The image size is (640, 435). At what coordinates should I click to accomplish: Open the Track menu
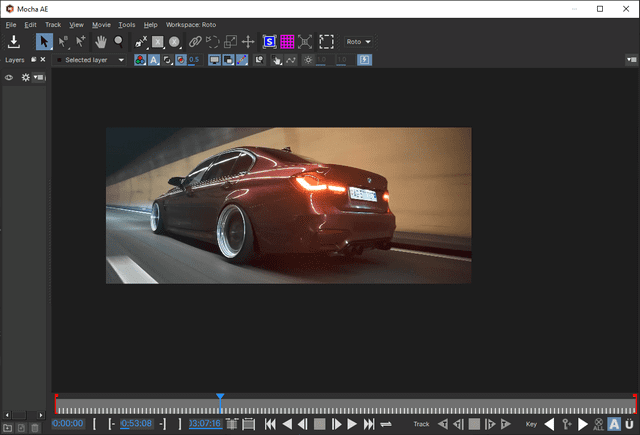pyautogui.click(x=53, y=24)
